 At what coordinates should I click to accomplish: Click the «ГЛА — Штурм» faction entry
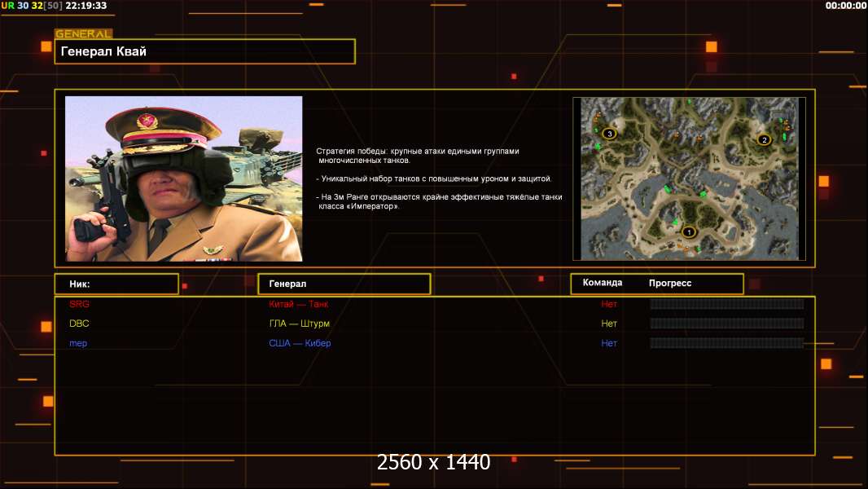tap(299, 324)
